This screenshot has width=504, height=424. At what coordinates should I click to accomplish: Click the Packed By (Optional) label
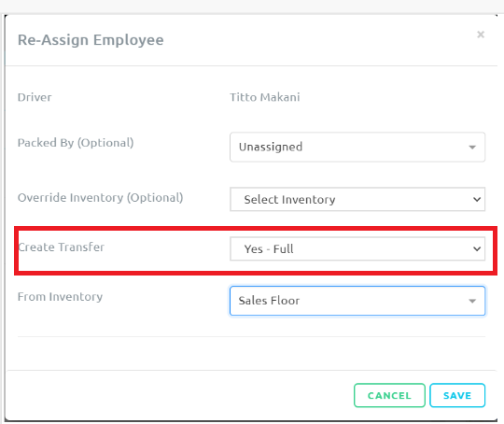coord(76,143)
